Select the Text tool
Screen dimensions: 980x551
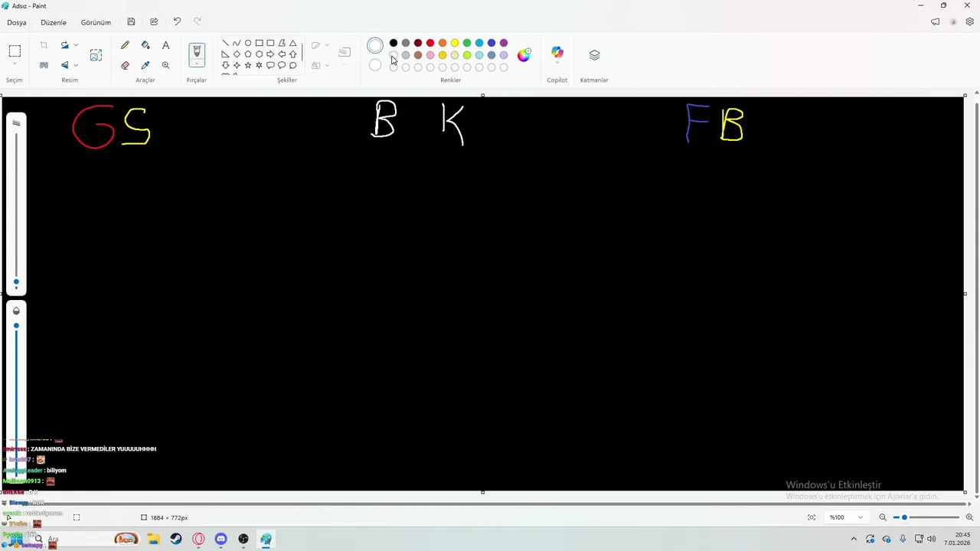click(x=165, y=46)
